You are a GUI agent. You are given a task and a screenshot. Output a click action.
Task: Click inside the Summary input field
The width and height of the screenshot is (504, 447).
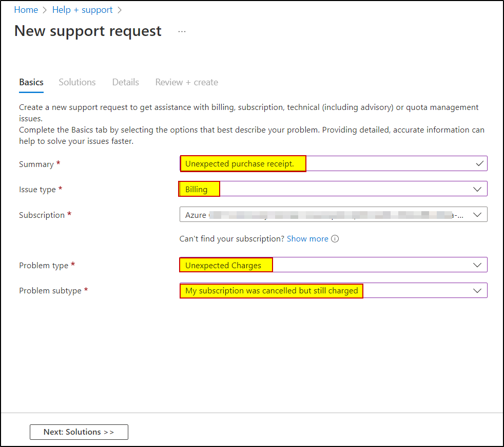334,163
